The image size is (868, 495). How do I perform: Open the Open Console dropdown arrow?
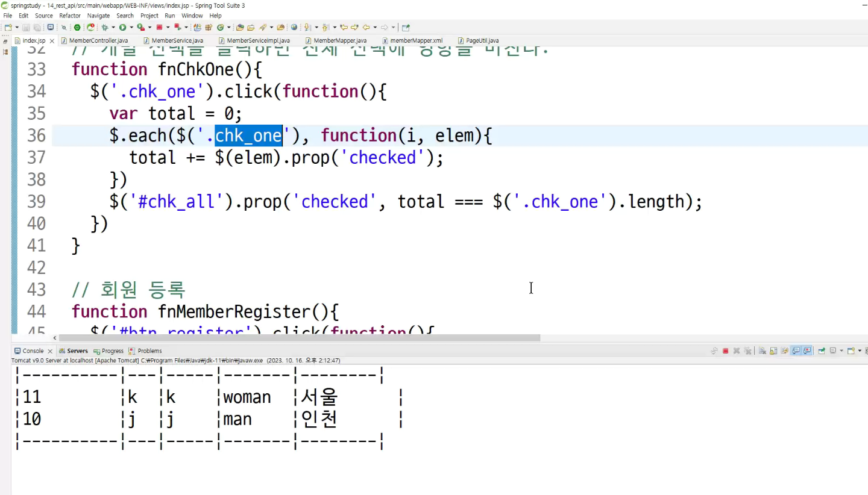[x=860, y=350]
